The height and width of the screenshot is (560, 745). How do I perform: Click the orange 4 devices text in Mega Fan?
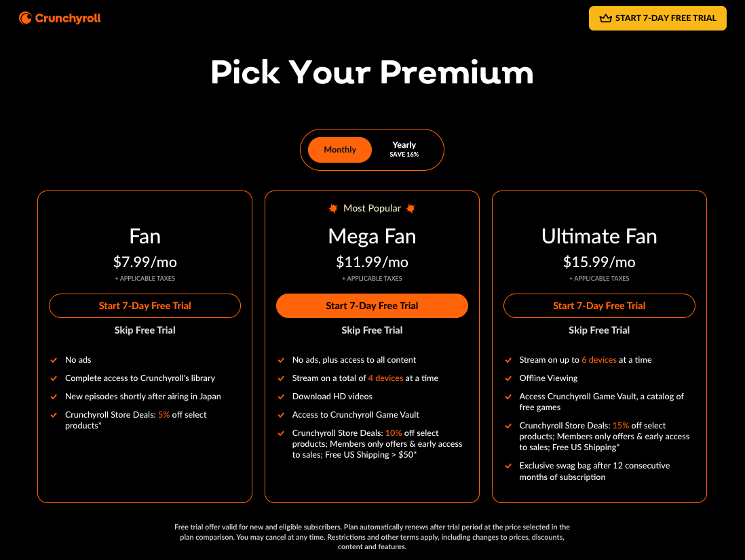click(x=385, y=378)
